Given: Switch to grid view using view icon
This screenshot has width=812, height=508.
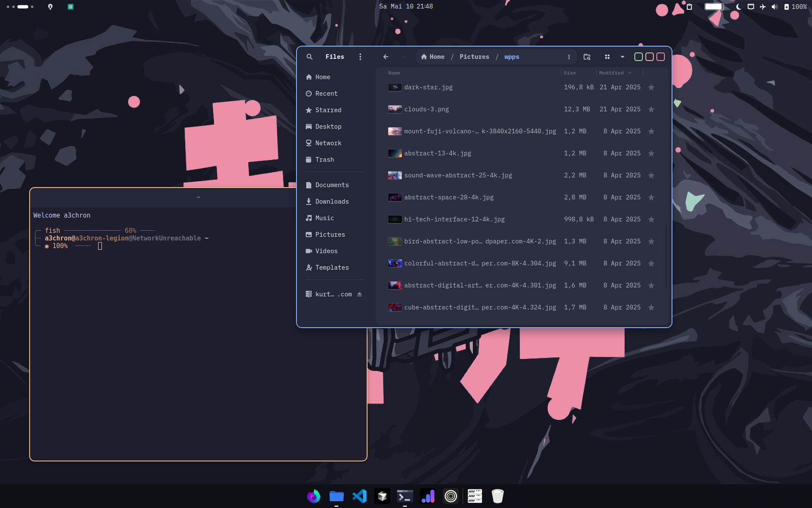Looking at the screenshot, I should 607,57.
